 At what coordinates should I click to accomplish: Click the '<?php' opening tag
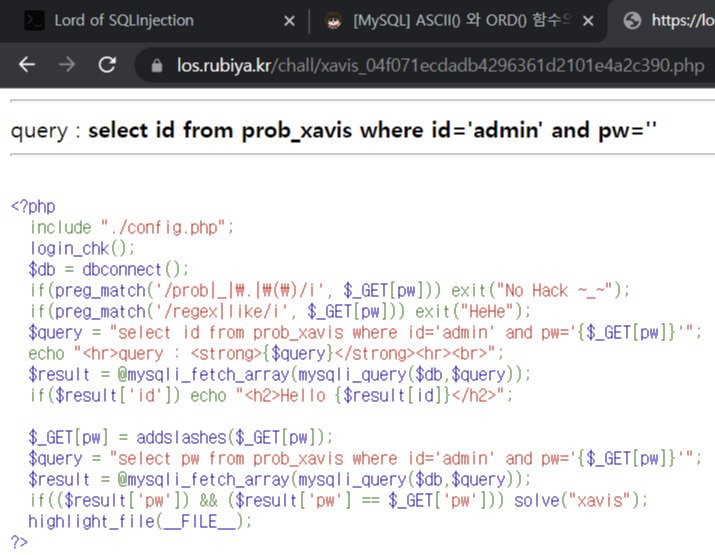coord(33,207)
